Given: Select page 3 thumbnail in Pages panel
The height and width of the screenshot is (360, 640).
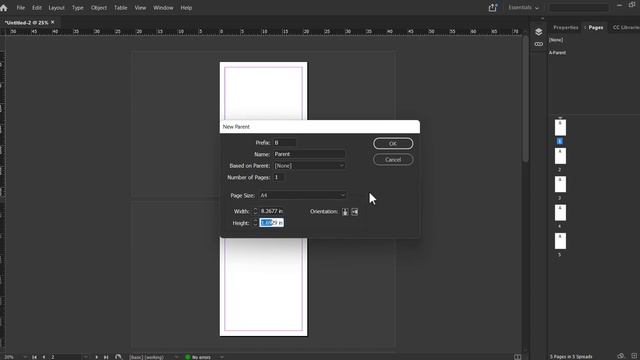Looking at the screenshot, I should (x=560, y=184).
